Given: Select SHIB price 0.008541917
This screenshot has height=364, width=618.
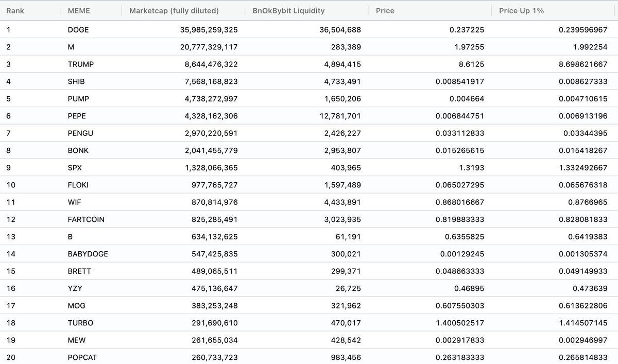Looking at the screenshot, I should pos(459,81).
